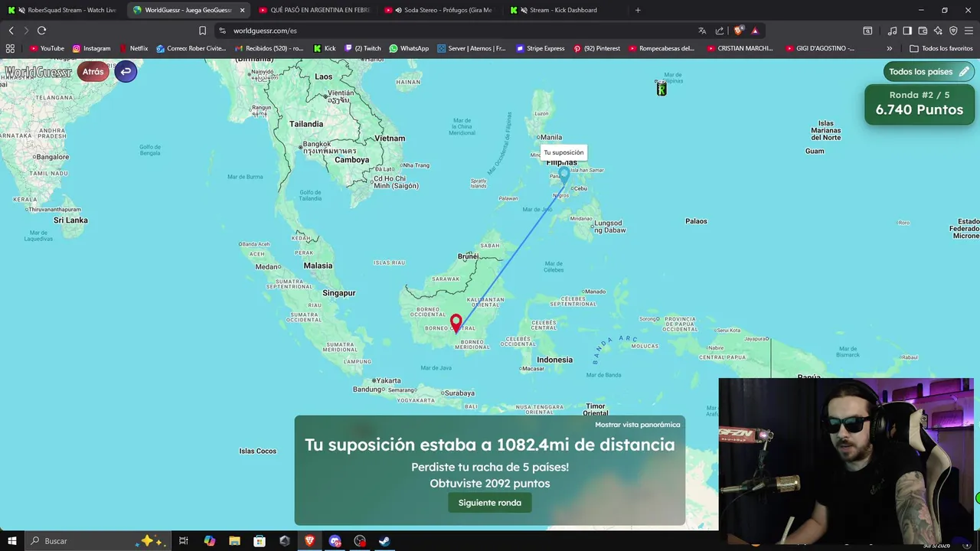
Task: Switch to RoberSquad Stream tab
Action: click(x=61, y=10)
